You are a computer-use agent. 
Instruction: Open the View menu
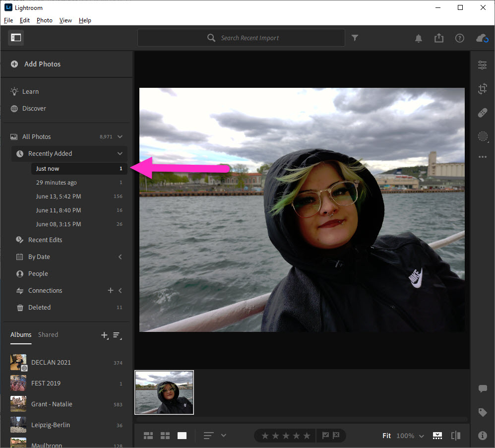[65, 20]
